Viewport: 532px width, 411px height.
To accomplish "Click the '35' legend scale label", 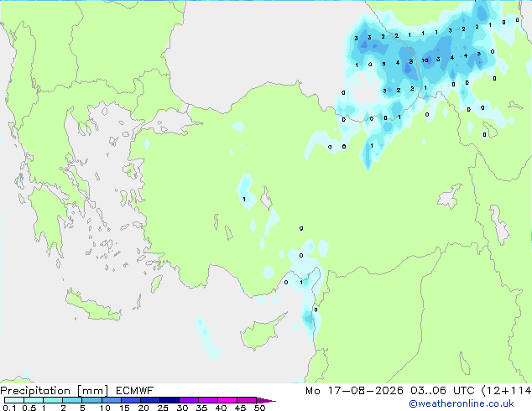I will pyautogui.click(x=201, y=408).
